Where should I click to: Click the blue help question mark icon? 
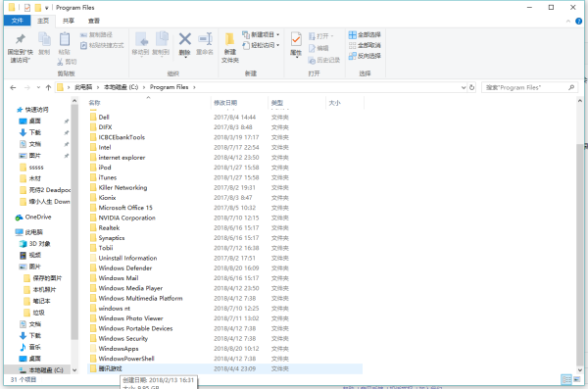tap(578, 21)
